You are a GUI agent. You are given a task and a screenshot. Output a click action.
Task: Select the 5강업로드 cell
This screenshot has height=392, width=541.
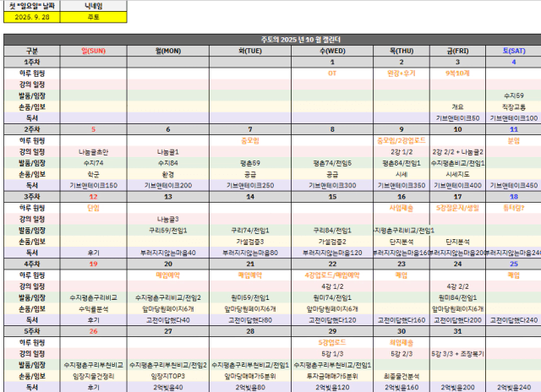(332, 342)
